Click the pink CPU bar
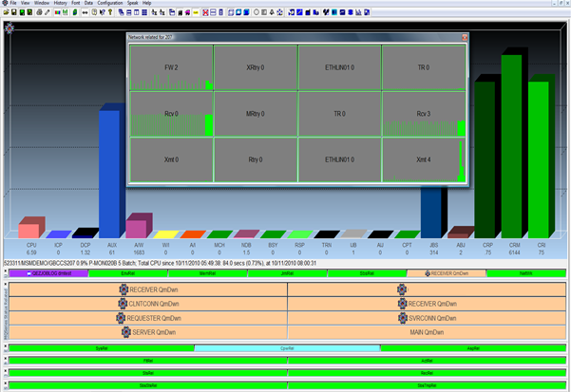The image size is (571, 392). tap(30, 229)
